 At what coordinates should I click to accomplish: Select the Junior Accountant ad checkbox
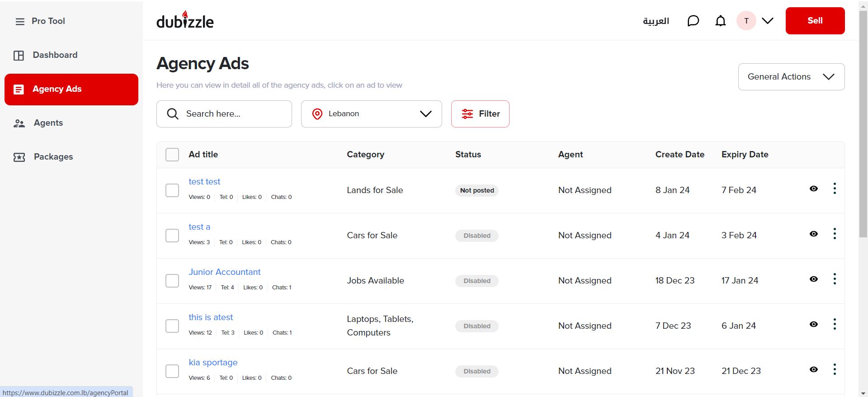click(x=172, y=281)
